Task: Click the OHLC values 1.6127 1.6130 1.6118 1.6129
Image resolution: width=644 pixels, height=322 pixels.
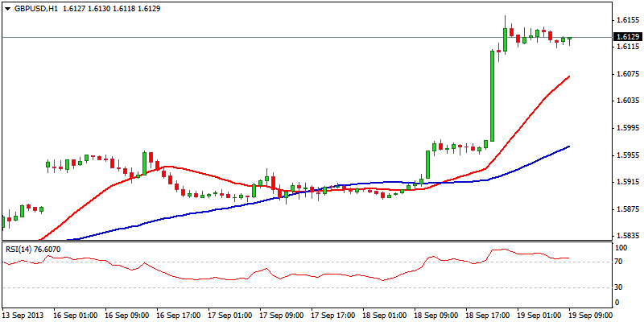Action: (112, 9)
